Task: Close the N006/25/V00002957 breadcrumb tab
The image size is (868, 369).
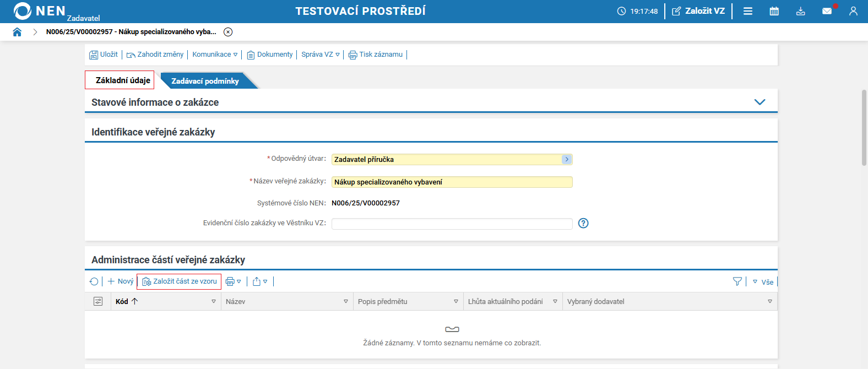Action: point(228,32)
